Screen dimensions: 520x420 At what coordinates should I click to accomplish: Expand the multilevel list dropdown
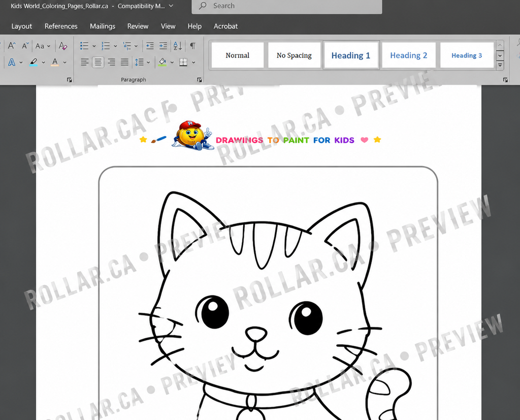(136, 46)
